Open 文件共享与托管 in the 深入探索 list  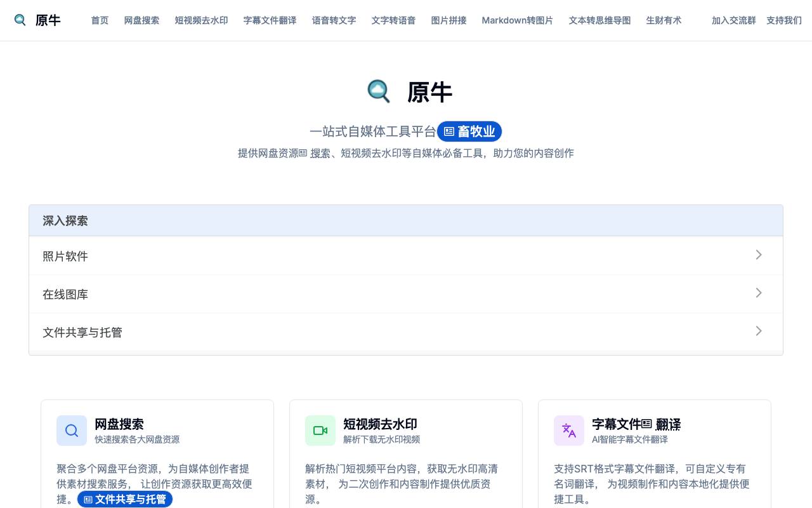coord(406,332)
